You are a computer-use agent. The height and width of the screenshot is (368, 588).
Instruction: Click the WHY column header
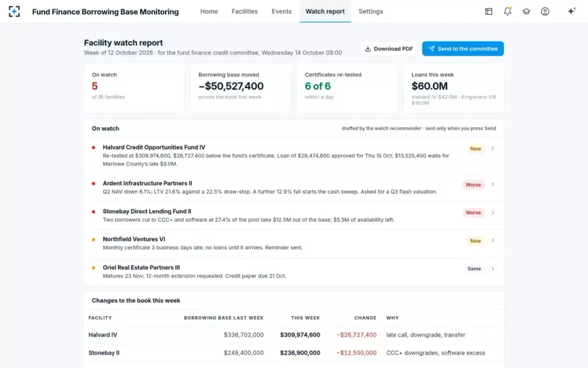[392, 318]
